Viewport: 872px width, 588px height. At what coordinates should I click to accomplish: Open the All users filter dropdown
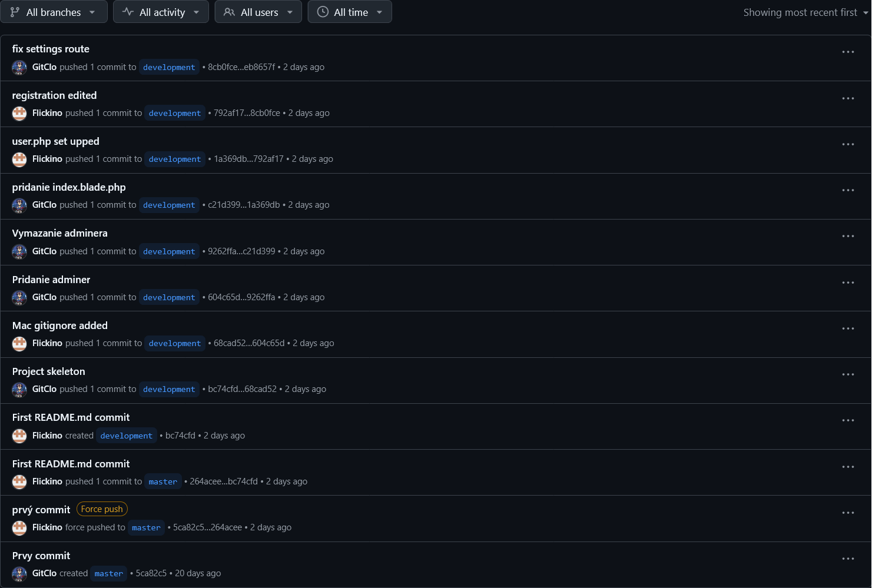258,12
